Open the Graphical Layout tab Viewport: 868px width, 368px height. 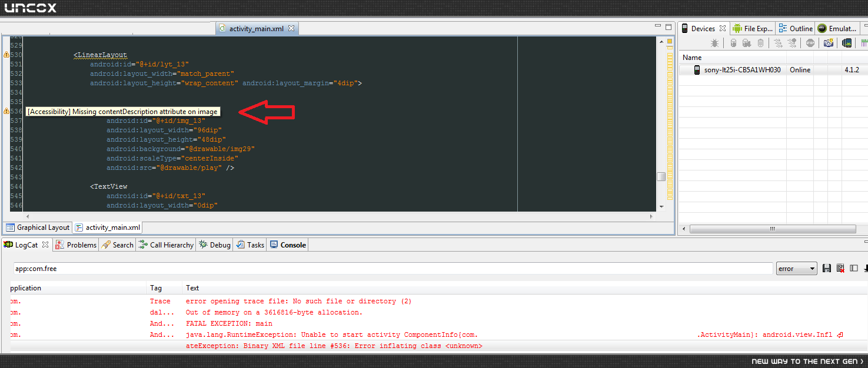coord(38,228)
